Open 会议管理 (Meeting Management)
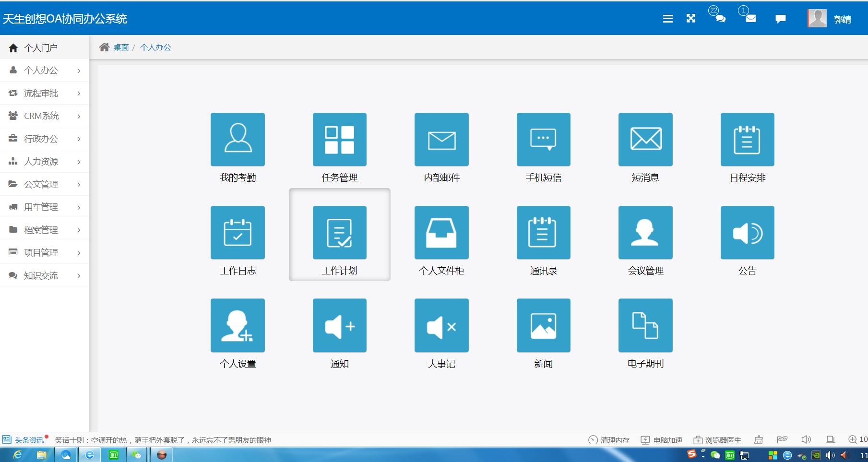The image size is (868, 462). 645,233
